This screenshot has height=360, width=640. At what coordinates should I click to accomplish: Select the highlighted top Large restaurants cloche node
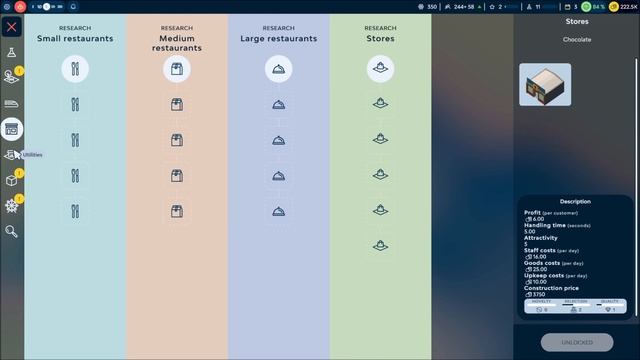[x=279, y=69]
